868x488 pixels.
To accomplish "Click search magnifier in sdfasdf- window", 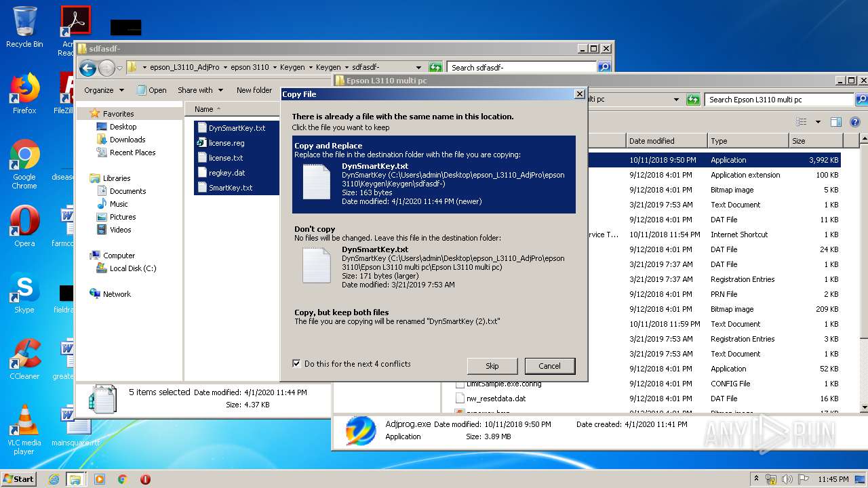I will click(604, 67).
